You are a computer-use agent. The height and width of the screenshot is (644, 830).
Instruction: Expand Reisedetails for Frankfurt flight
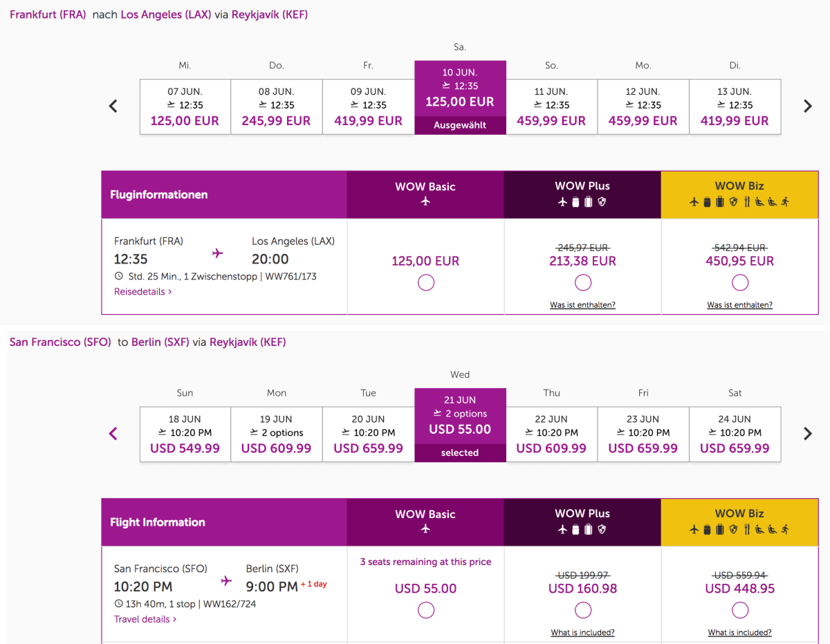coord(142,292)
